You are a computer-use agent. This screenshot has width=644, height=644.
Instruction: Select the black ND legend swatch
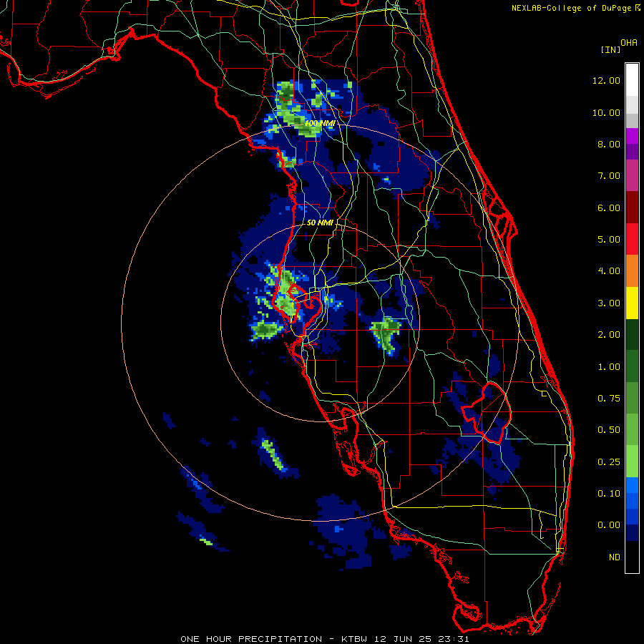632,557
